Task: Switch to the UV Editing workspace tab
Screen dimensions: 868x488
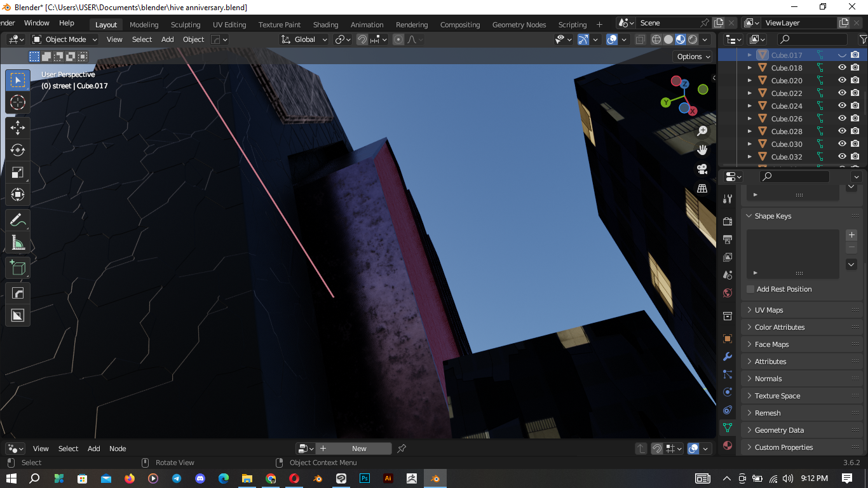Action: [229, 25]
